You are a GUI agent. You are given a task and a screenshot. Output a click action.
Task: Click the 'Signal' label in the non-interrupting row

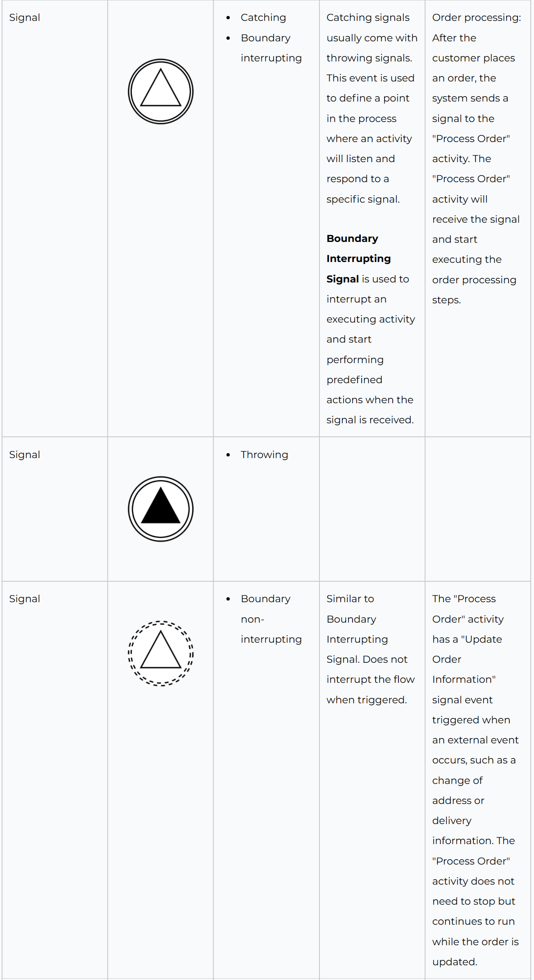25,599
